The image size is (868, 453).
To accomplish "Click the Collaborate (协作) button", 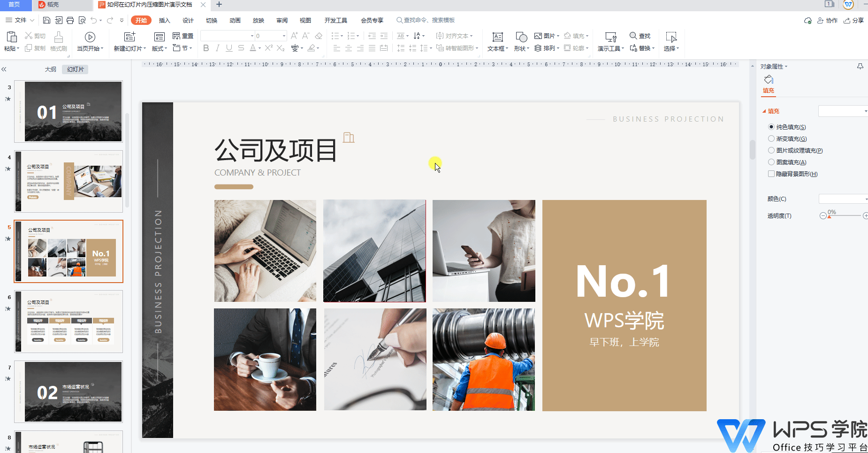I will [x=827, y=21].
